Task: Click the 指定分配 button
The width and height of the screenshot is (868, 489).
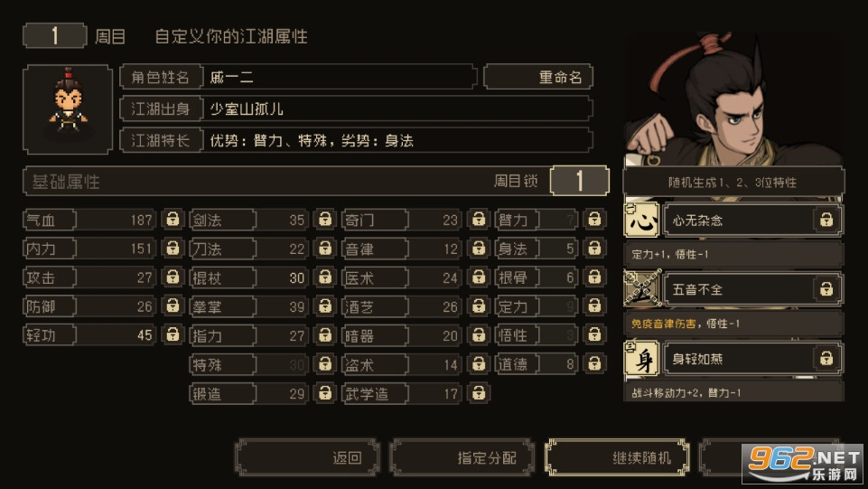Action: click(462, 457)
